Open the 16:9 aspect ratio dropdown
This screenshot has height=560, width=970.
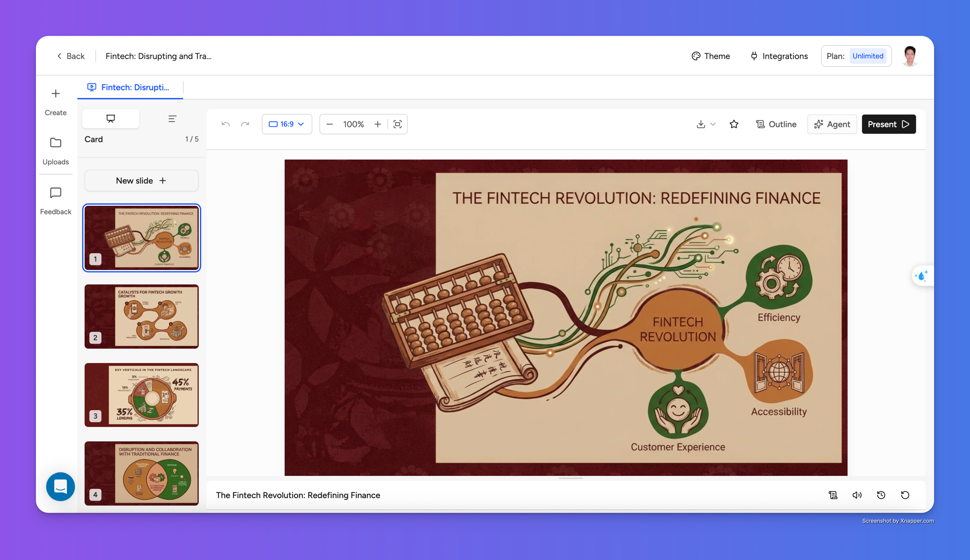[x=287, y=124]
